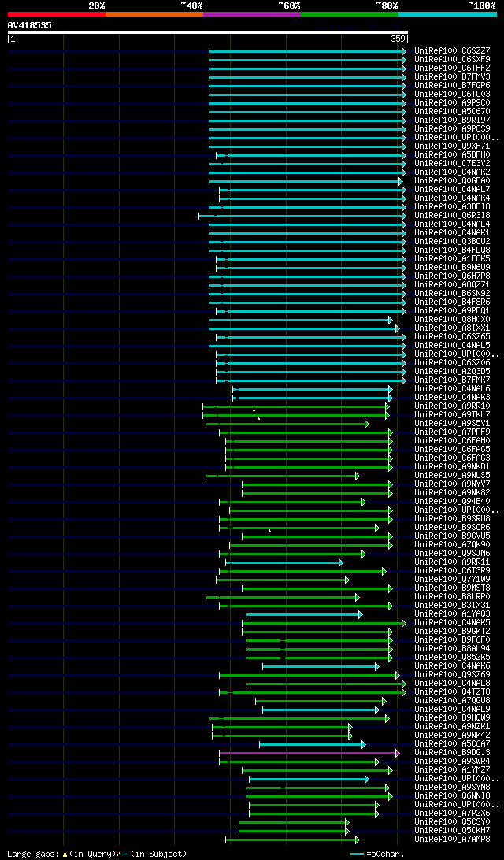
Task: Open the hit UniRef100_B9GVU5
Action: pos(453,536)
